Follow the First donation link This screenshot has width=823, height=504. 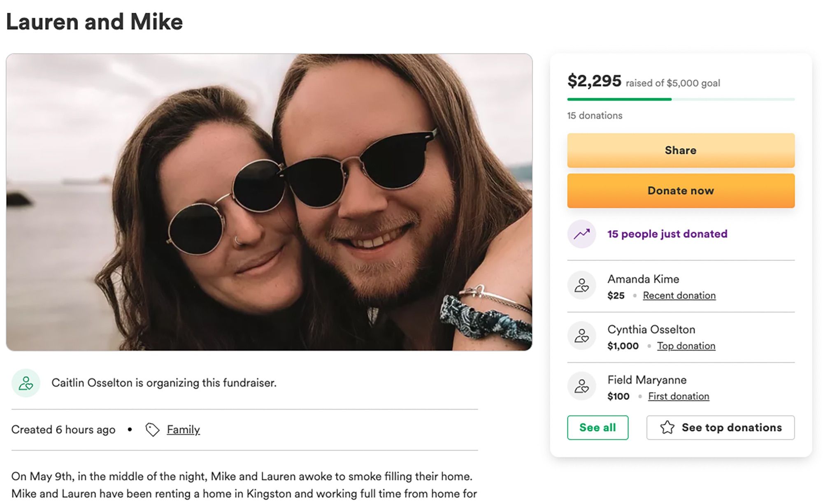coord(679,396)
